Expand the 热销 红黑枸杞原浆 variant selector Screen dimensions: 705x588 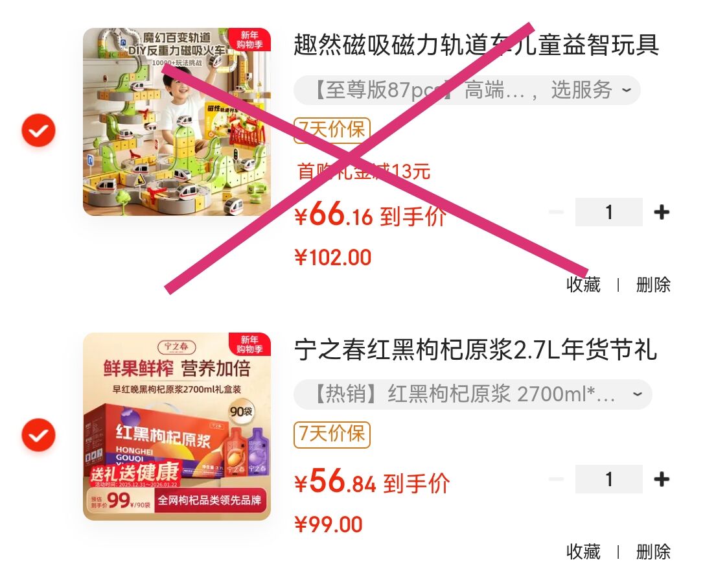pyautogui.click(x=472, y=395)
